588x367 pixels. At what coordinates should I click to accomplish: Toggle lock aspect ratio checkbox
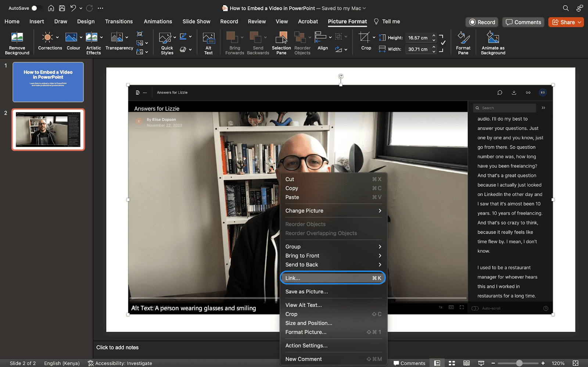[x=443, y=43]
